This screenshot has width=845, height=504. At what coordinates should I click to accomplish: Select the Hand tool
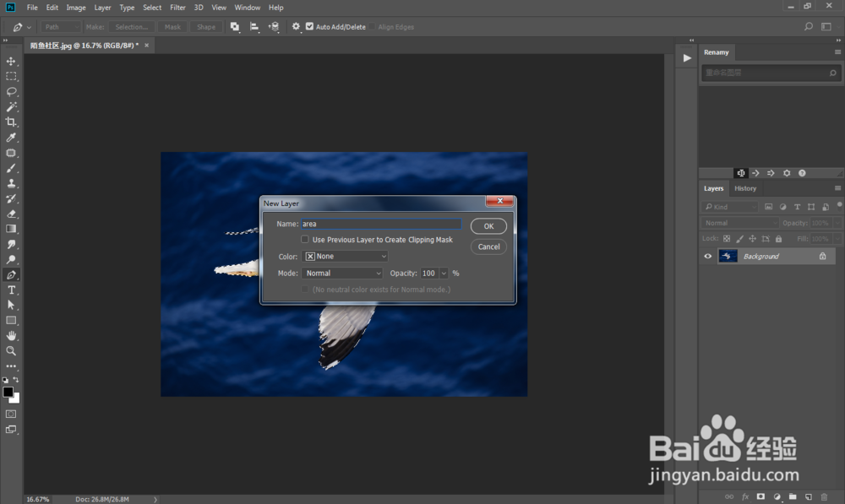[11, 335]
